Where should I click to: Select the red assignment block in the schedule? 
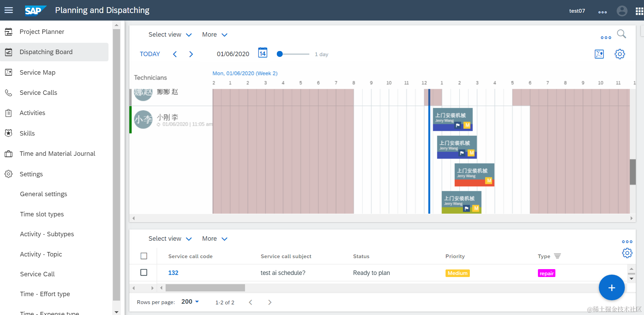click(x=474, y=175)
